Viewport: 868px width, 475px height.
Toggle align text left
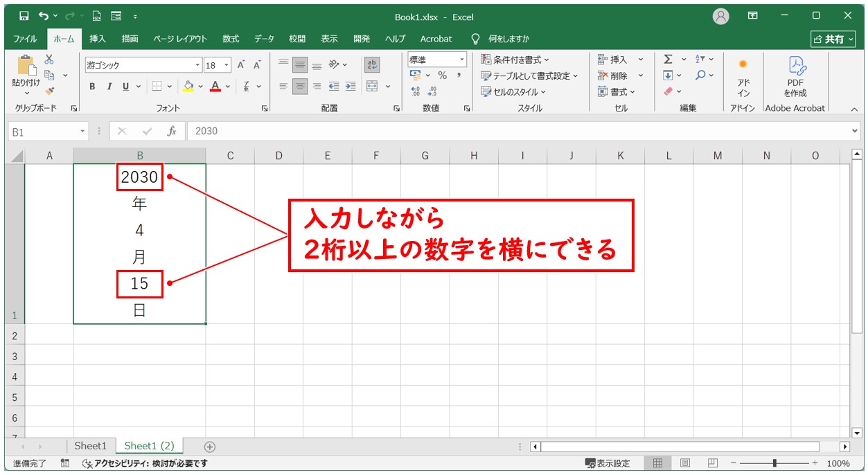[283, 87]
